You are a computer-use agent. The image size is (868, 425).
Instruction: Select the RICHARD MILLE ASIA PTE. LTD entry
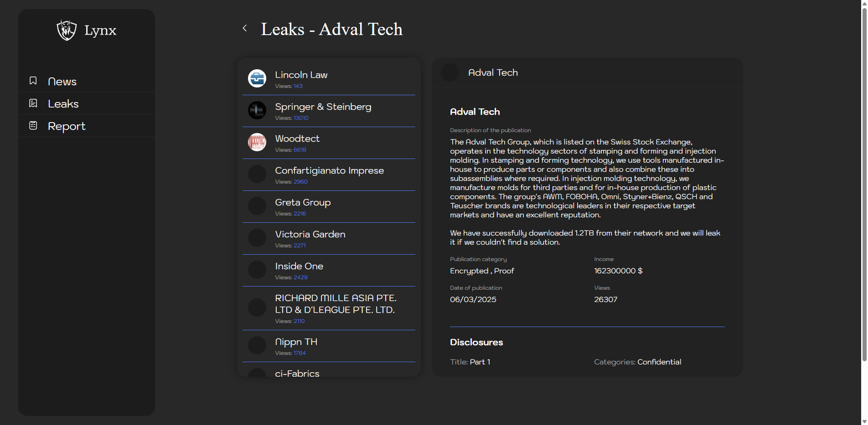pyautogui.click(x=335, y=304)
